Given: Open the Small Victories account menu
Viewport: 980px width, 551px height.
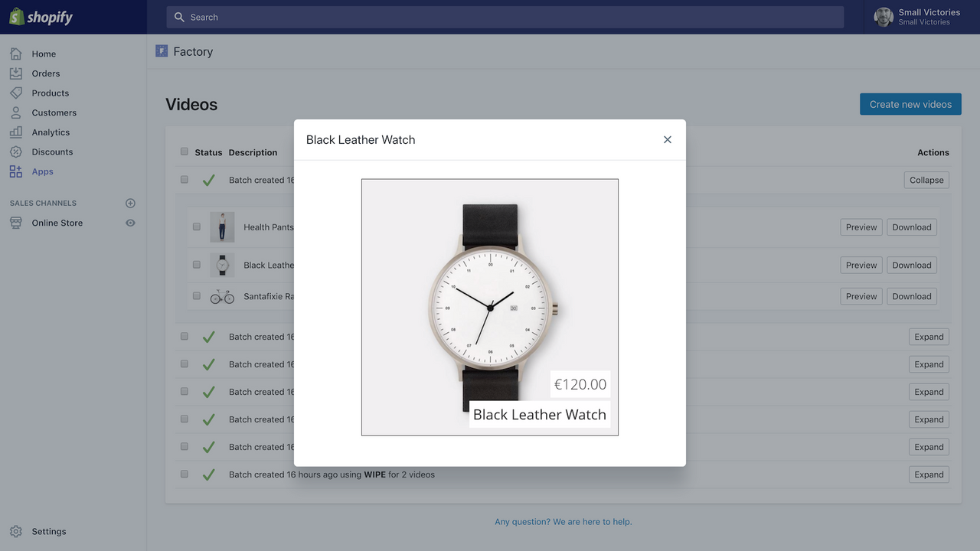Looking at the screenshot, I should [922, 17].
